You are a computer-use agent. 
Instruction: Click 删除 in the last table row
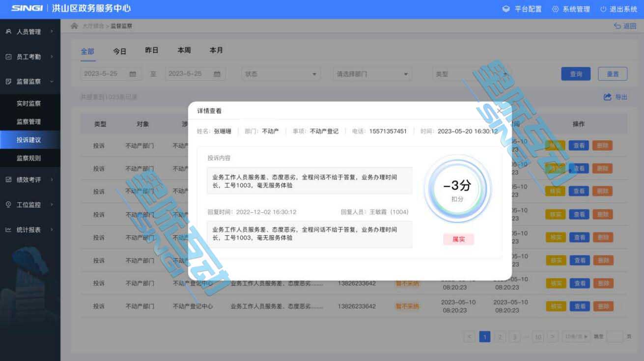point(603,306)
